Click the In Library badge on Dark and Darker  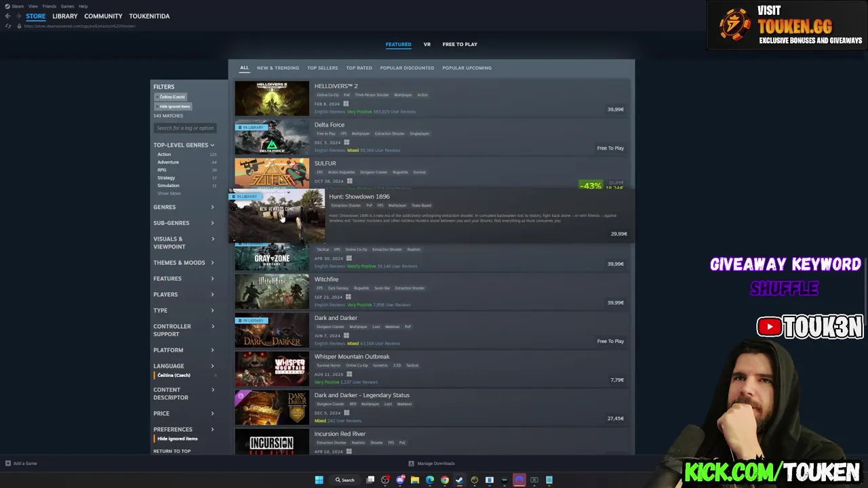251,320
